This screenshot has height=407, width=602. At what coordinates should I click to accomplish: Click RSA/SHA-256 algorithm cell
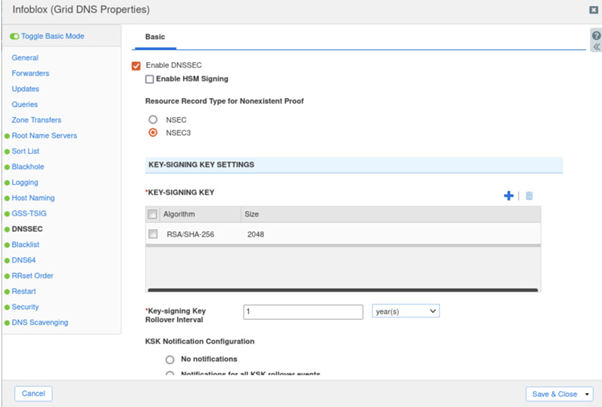pyautogui.click(x=190, y=234)
